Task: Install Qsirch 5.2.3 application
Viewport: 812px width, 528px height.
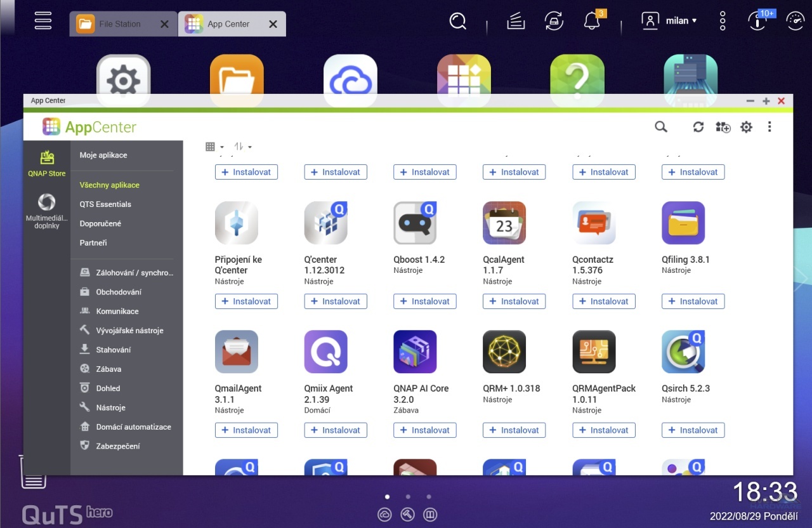Action: click(693, 430)
